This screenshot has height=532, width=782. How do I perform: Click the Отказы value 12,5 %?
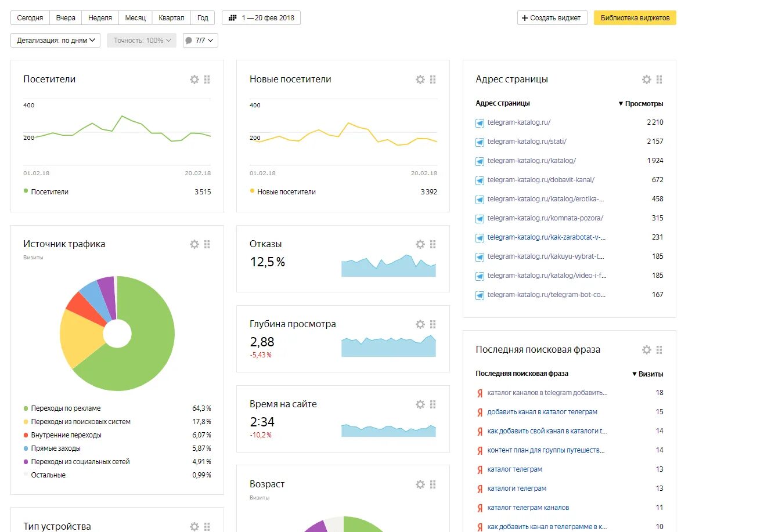pyautogui.click(x=267, y=262)
